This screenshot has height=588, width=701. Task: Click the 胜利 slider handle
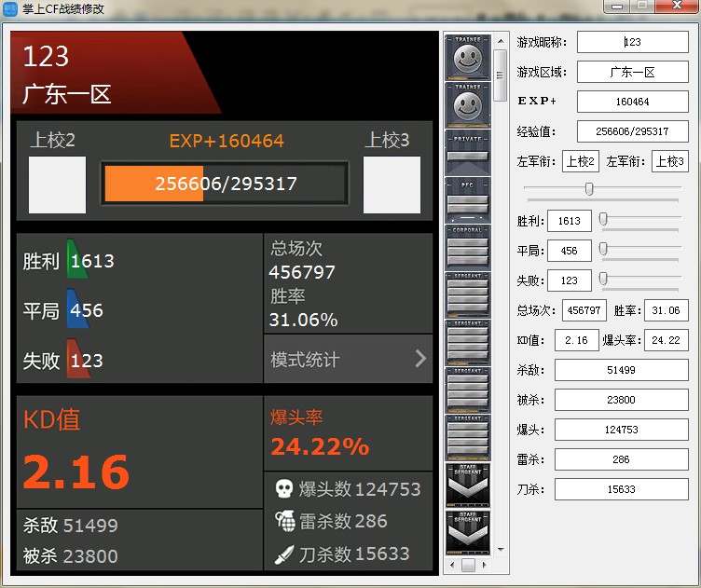click(x=603, y=219)
